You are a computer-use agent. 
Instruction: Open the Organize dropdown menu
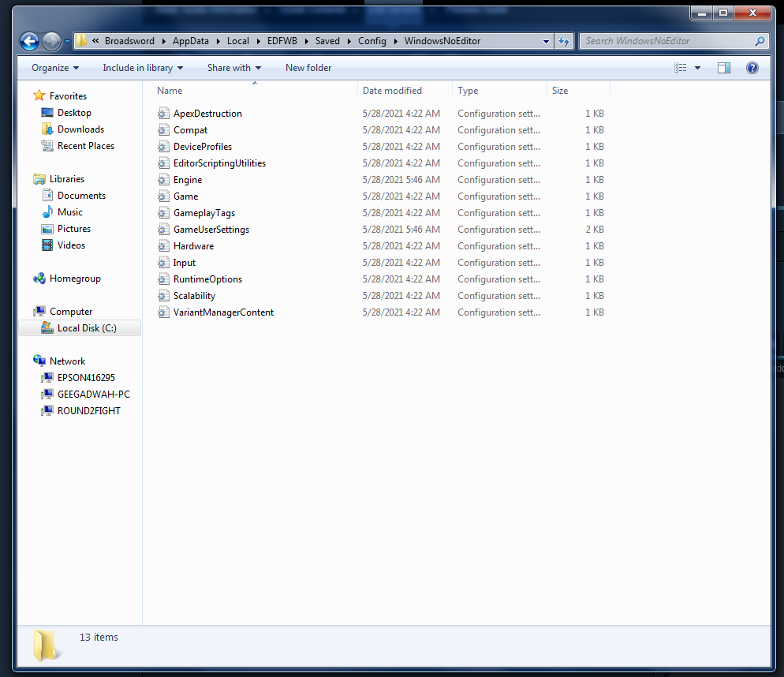55,68
